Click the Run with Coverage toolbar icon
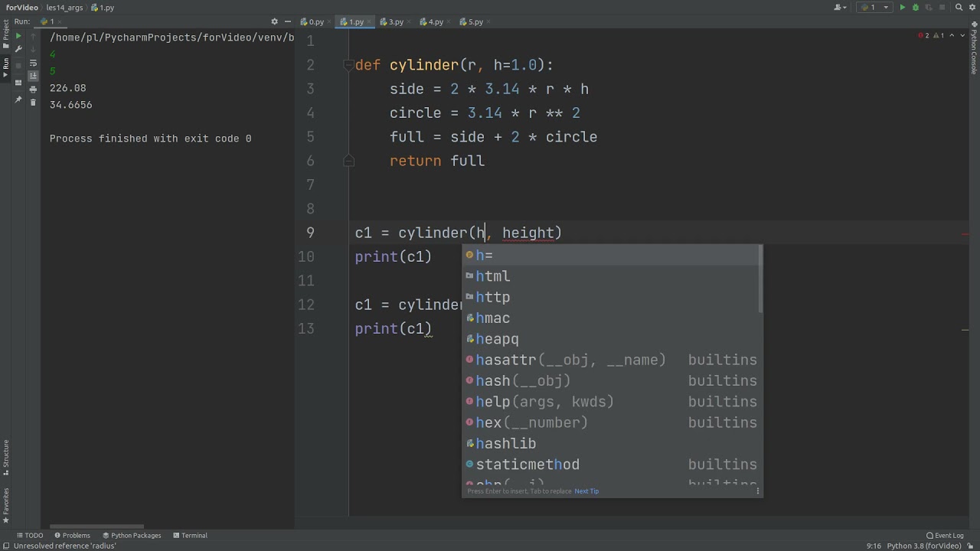 tap(928, 8)
